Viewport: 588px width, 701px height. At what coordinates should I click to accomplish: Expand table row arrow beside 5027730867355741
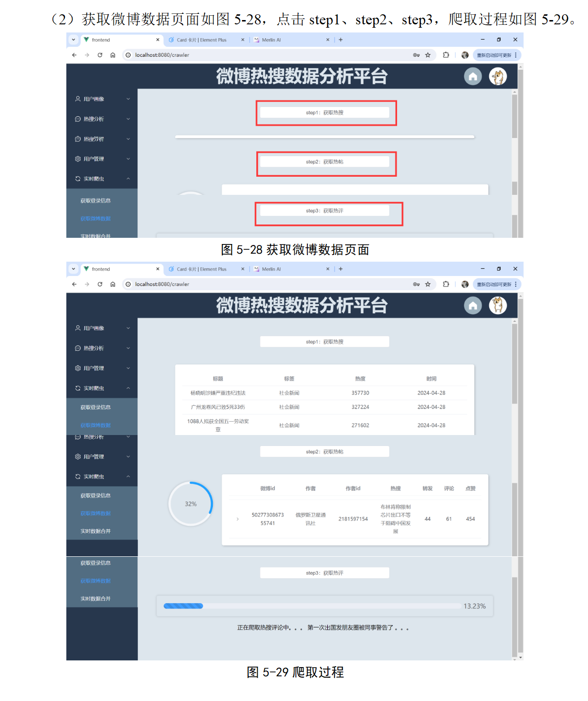point(238,519)
